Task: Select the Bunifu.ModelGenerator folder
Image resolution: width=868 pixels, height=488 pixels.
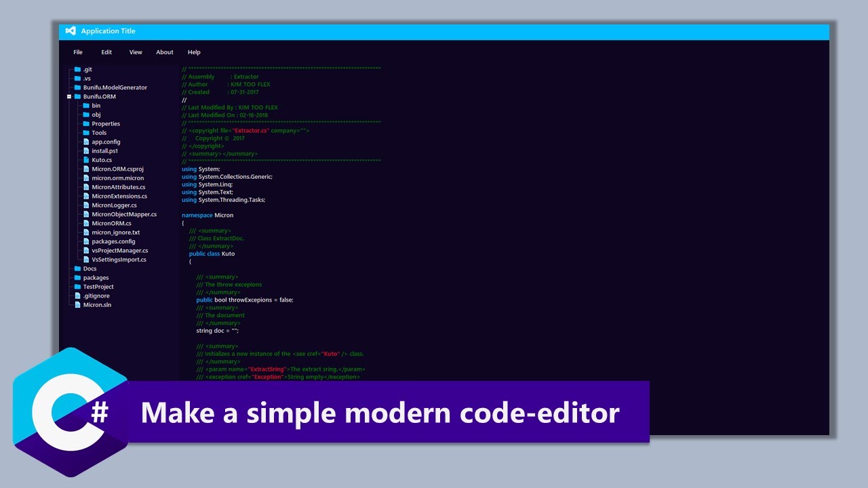Action: coord(115,87)
